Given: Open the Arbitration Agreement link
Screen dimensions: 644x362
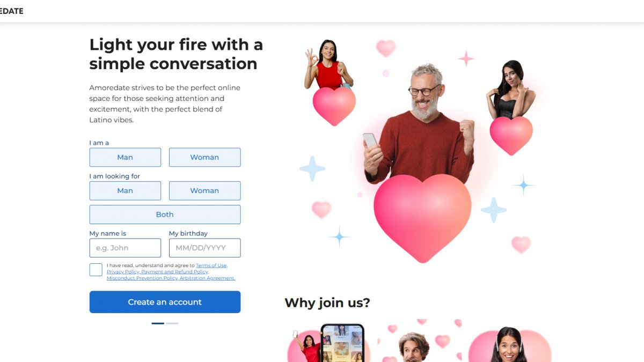Looking at the screenshot, I should pyautogui.click(x=207, y=278).
